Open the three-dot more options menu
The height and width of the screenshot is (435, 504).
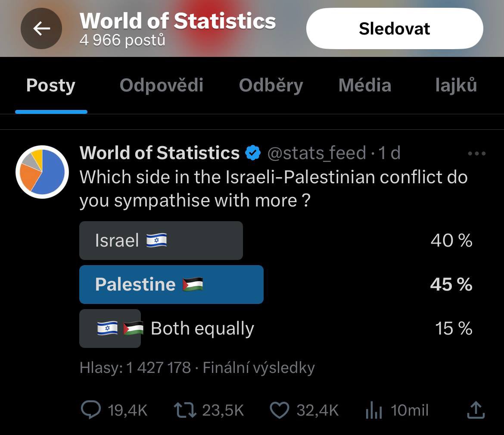(476, 153)
